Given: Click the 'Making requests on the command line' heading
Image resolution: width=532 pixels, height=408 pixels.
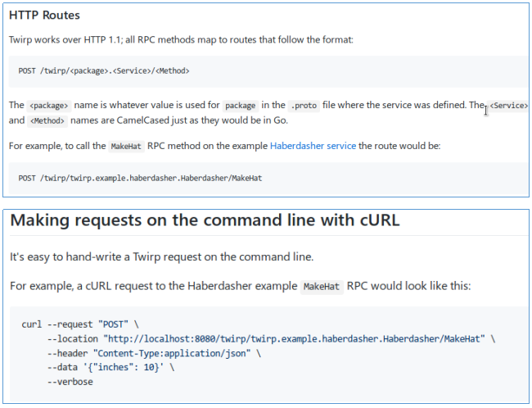Looking at the screenshot, I should pos(205,221).
